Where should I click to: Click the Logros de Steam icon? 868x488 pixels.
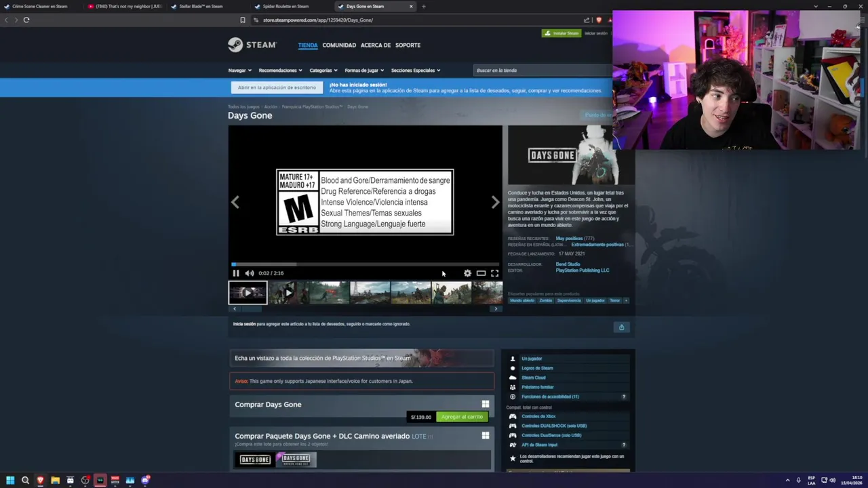point(513,368)
